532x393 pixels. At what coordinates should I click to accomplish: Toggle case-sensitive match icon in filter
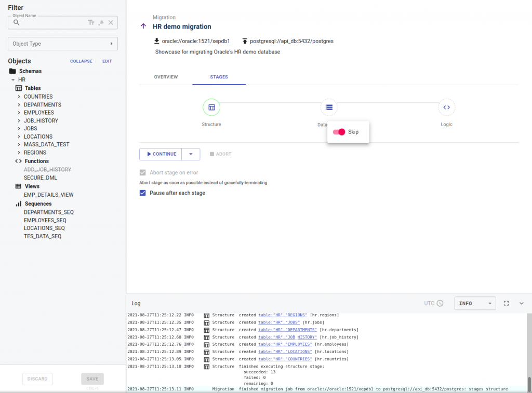(x=91, y=22)
